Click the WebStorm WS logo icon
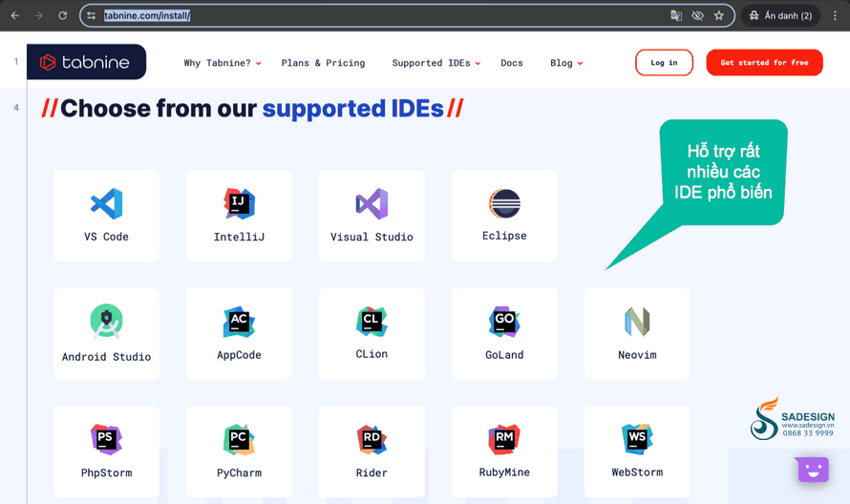The width and height of the screenshot is (850, 504). [x=638, y=439]
